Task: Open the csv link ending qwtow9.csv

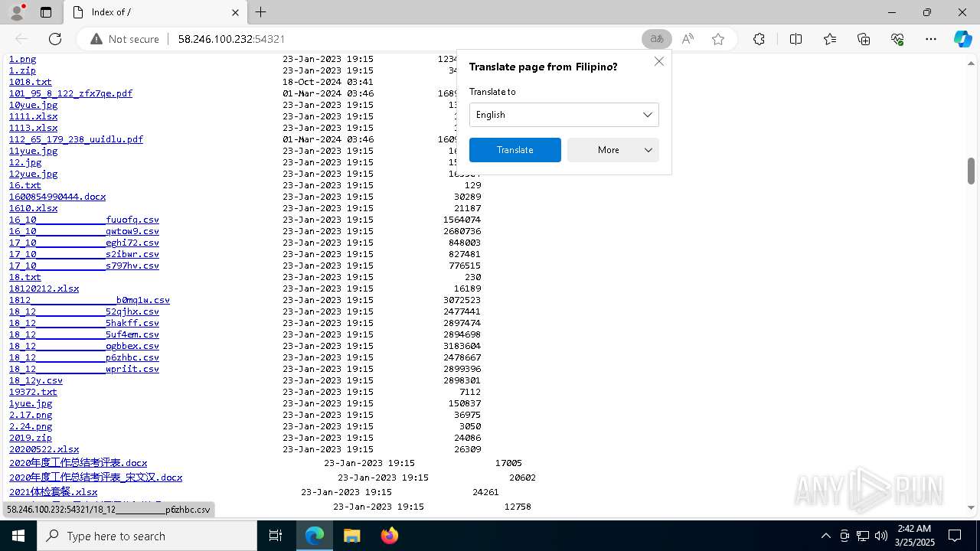Action: [x=84, y=231]
